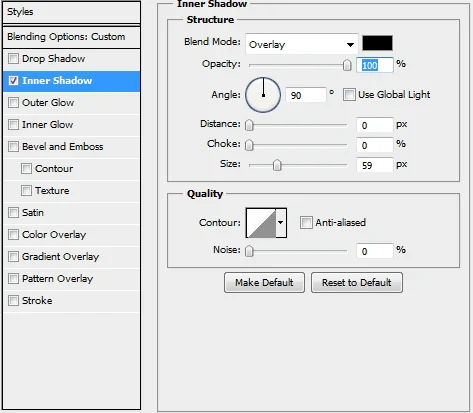Select the Styles header item
The image size is (473, 413).
pos(71,12)
